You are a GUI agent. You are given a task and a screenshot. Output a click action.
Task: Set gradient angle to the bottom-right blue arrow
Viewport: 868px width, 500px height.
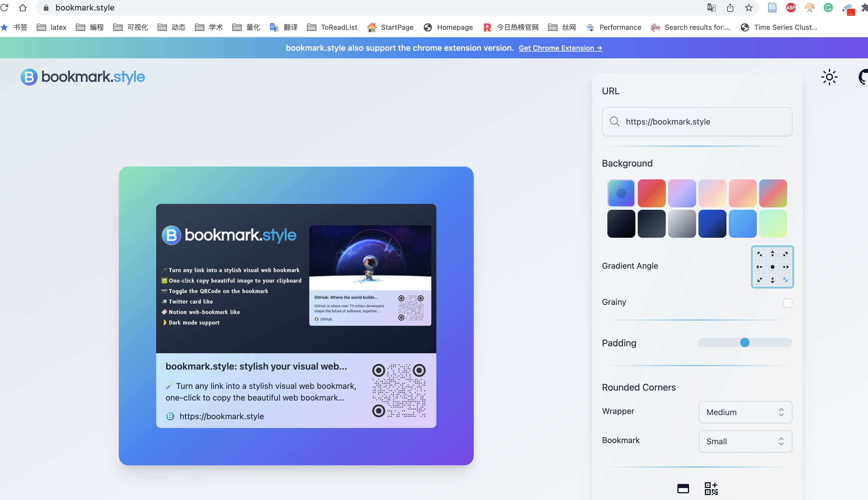(x=785, y=280)
